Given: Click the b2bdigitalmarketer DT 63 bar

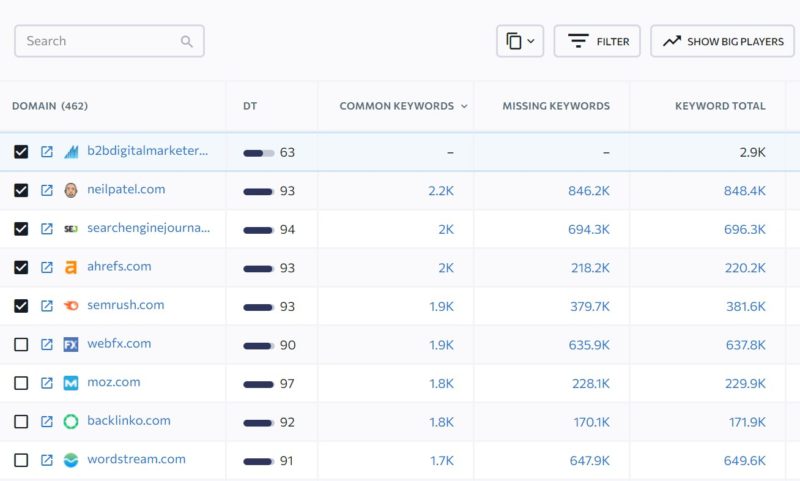Looking at the screenshot, I should coord(258,153).
